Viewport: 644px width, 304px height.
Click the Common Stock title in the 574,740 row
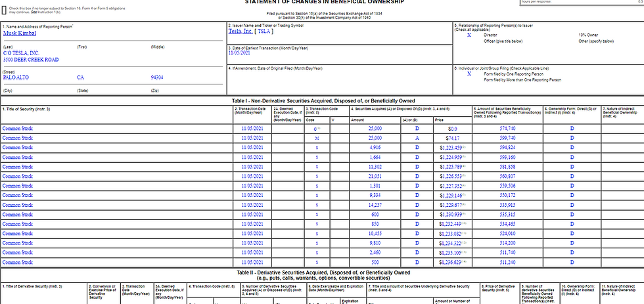pos(18,129)
